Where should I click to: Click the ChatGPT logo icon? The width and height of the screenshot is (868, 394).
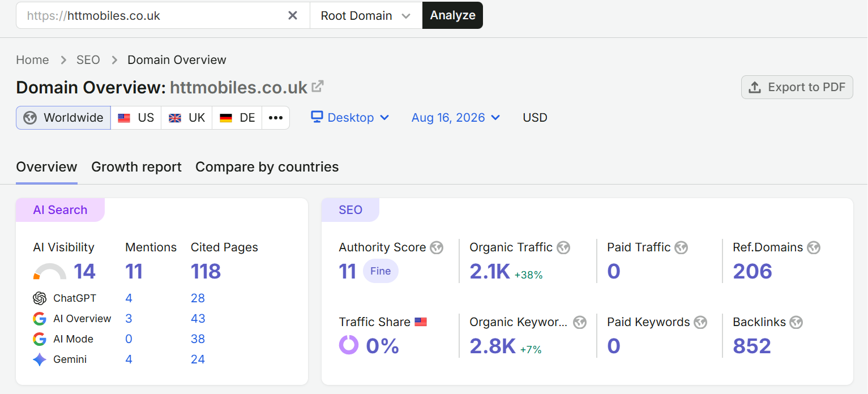click(40, 298)
